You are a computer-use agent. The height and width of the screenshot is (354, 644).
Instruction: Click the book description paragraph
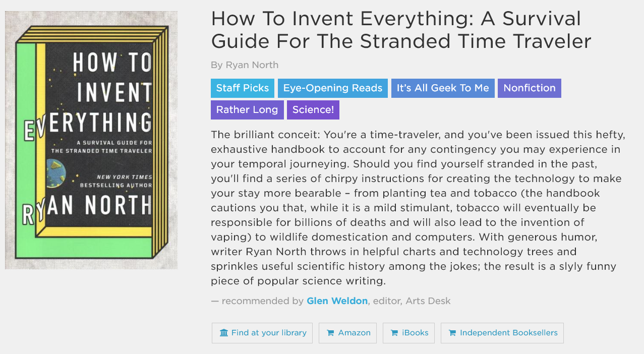417,208
